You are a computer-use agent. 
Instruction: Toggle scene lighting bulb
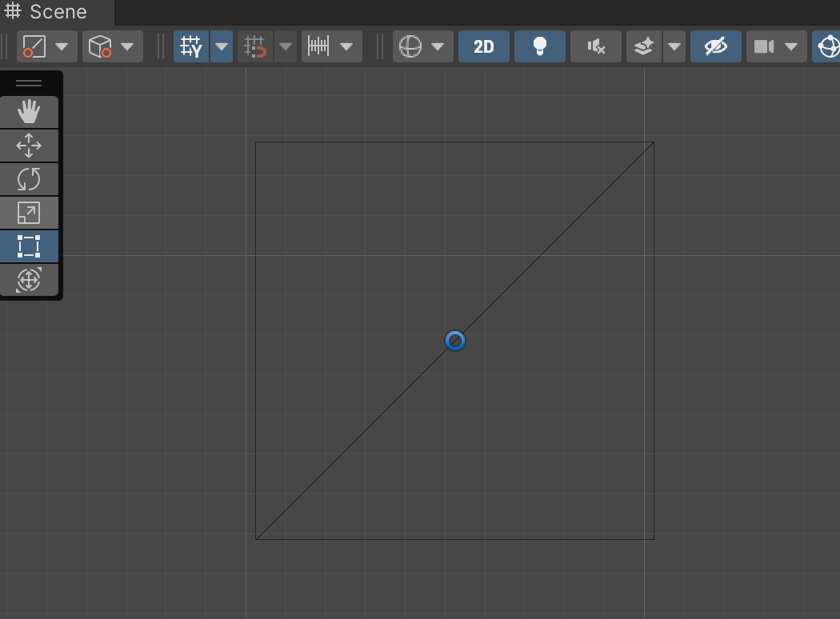click(x=540, y=46)
